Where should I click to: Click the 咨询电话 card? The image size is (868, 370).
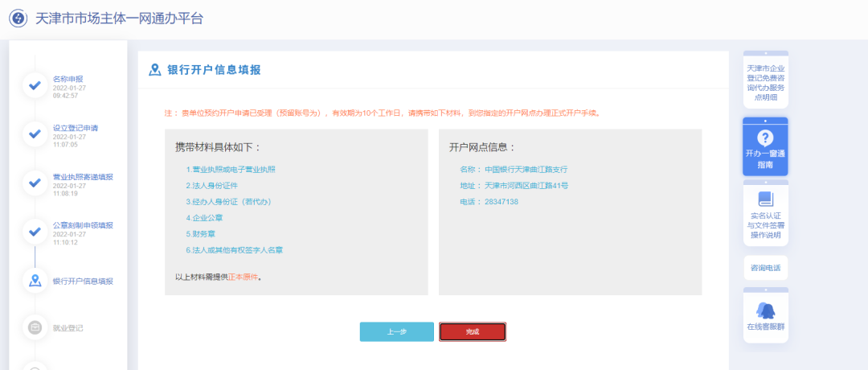click(766, 268)
